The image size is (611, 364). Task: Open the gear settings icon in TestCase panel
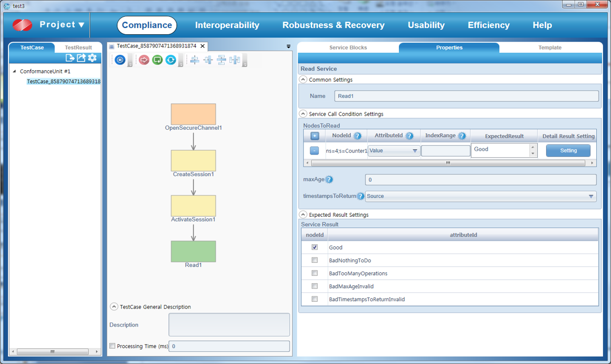92,58
